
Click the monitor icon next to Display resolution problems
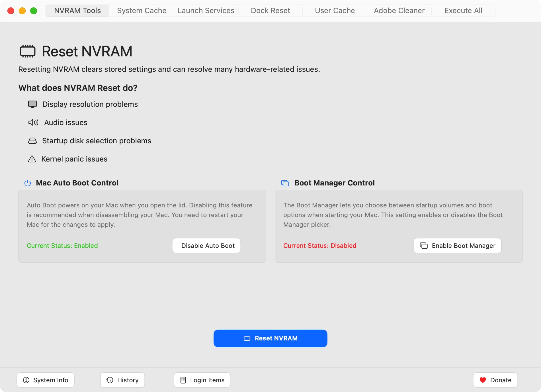[32, 104]
